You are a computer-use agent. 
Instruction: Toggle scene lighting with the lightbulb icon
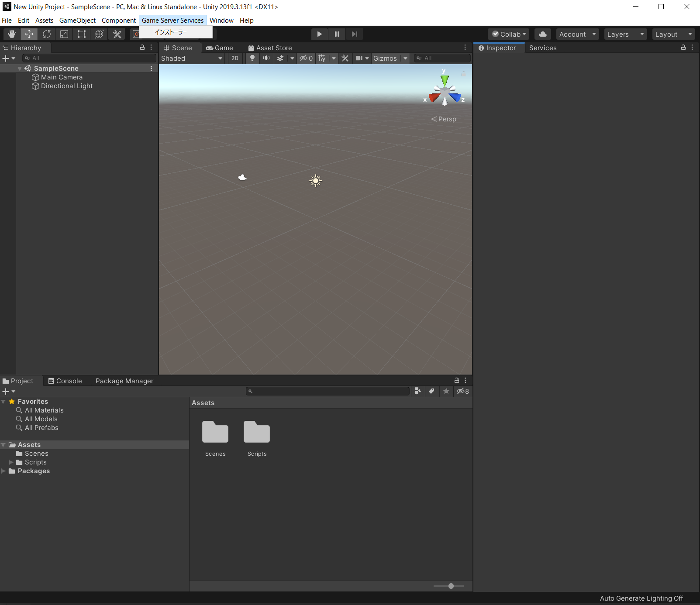[252, 58]
